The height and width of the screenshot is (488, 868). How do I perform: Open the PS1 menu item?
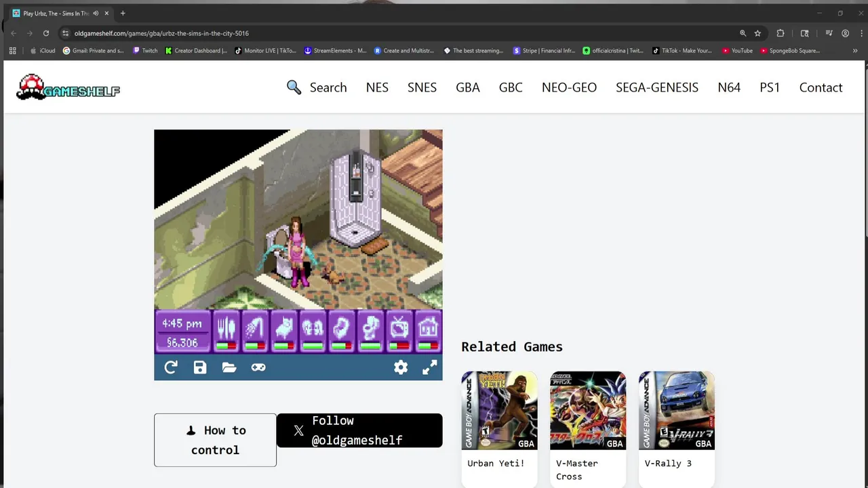click(770, 87)
